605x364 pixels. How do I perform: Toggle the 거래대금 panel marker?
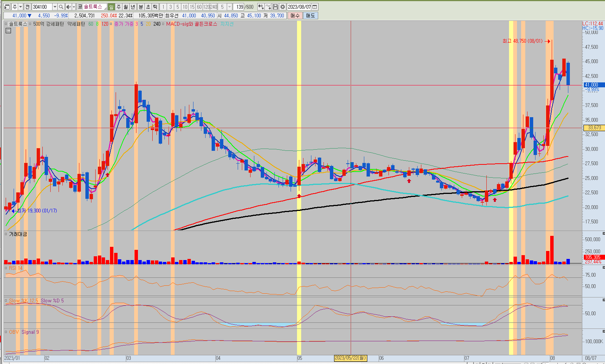click(6, 234)
